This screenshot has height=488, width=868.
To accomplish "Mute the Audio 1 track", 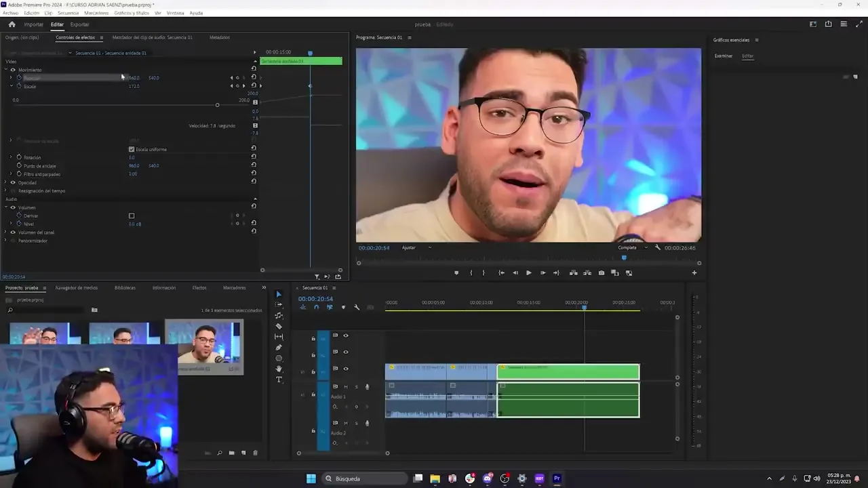I will pos(346,386).
